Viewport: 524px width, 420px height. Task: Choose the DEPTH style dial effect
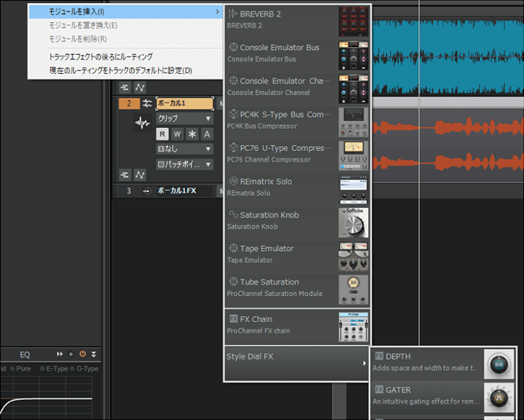tap(443, 364)
